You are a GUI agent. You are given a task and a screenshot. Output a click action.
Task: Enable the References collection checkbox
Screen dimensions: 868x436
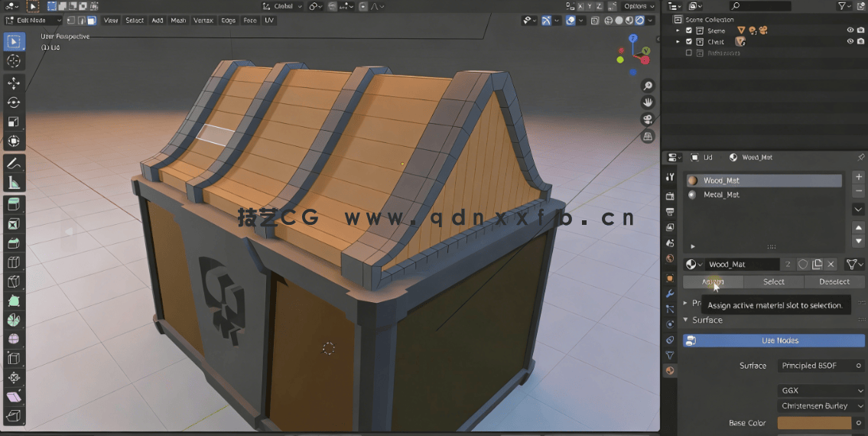[689, 53]
